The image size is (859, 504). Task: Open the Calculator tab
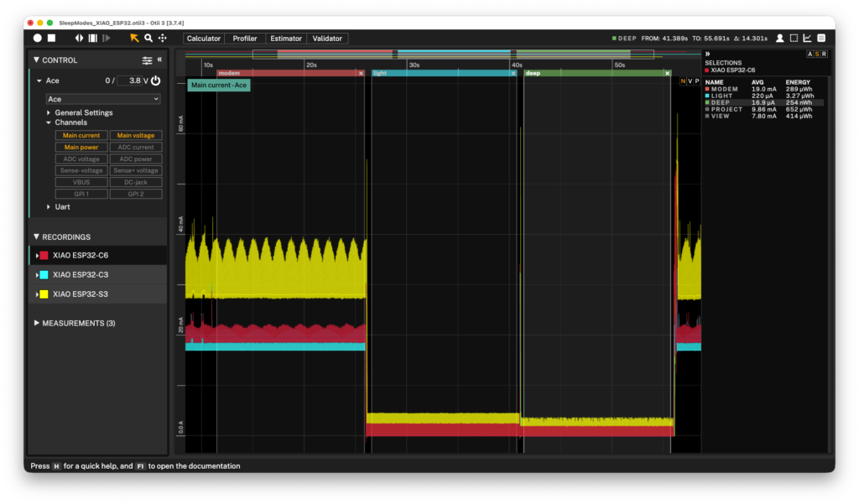tap(203, 39)
